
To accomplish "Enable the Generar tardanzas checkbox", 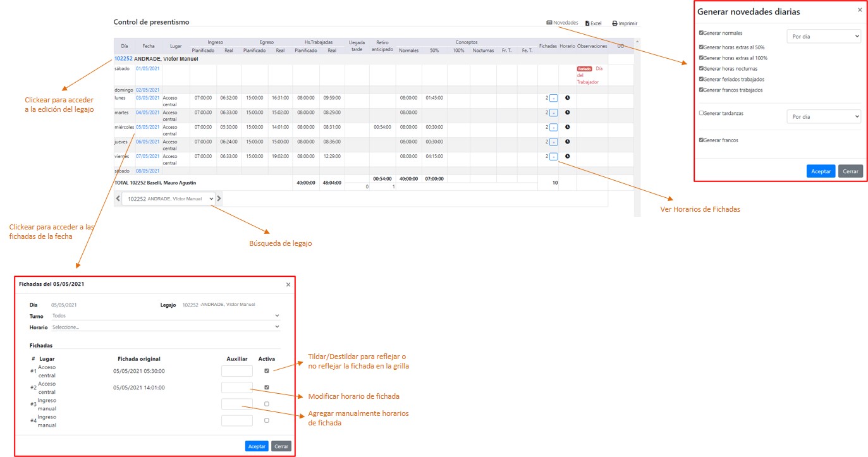I will tap(701, 113).
